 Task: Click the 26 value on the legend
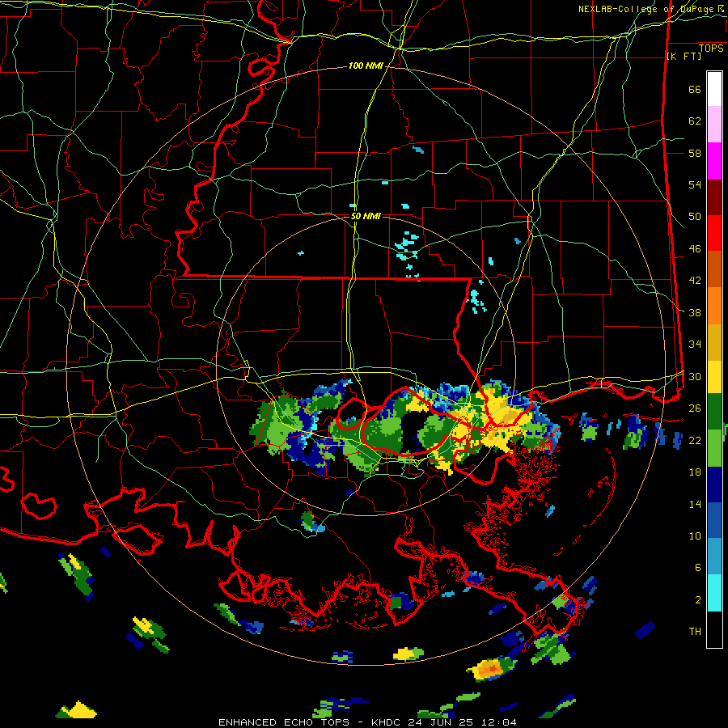(695, 408)
